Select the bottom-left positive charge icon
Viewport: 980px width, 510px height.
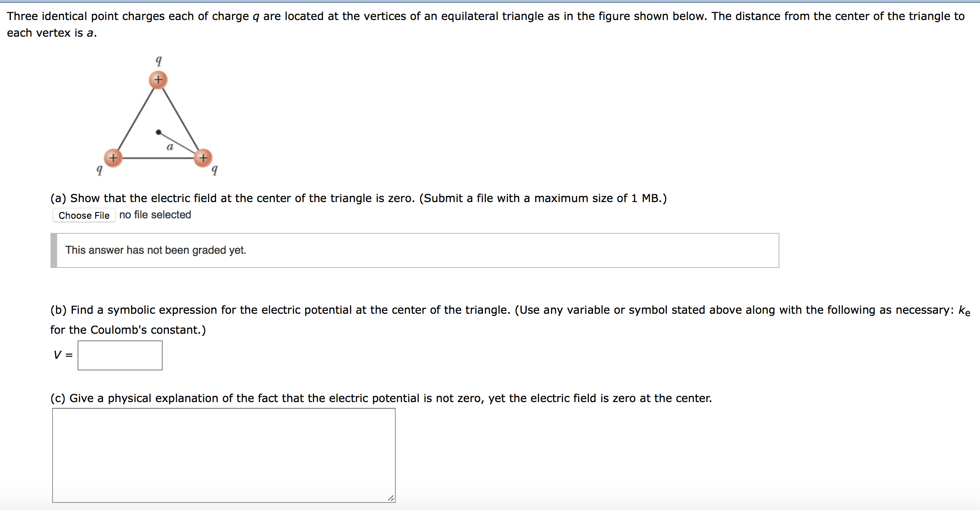[x=113, y=157]
